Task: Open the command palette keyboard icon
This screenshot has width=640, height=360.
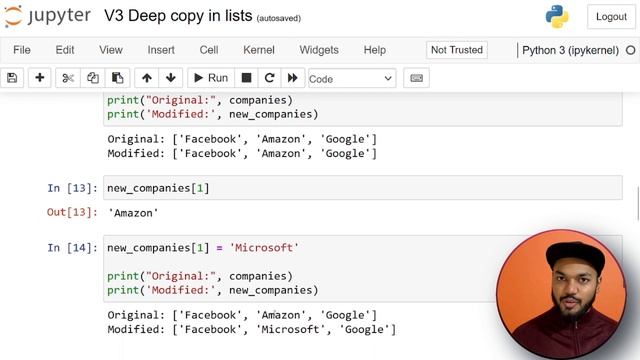Action: [416, 78]
